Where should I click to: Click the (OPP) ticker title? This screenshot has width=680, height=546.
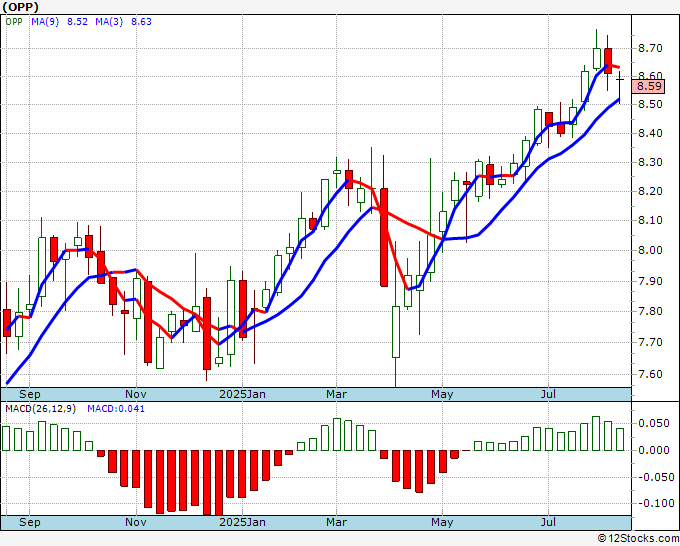[x=20, y=7]
